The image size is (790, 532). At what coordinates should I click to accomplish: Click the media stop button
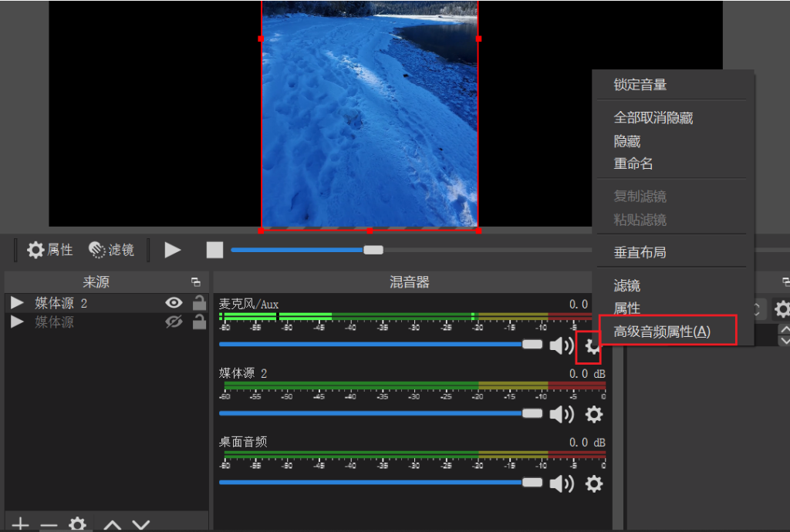pos(214,250)
